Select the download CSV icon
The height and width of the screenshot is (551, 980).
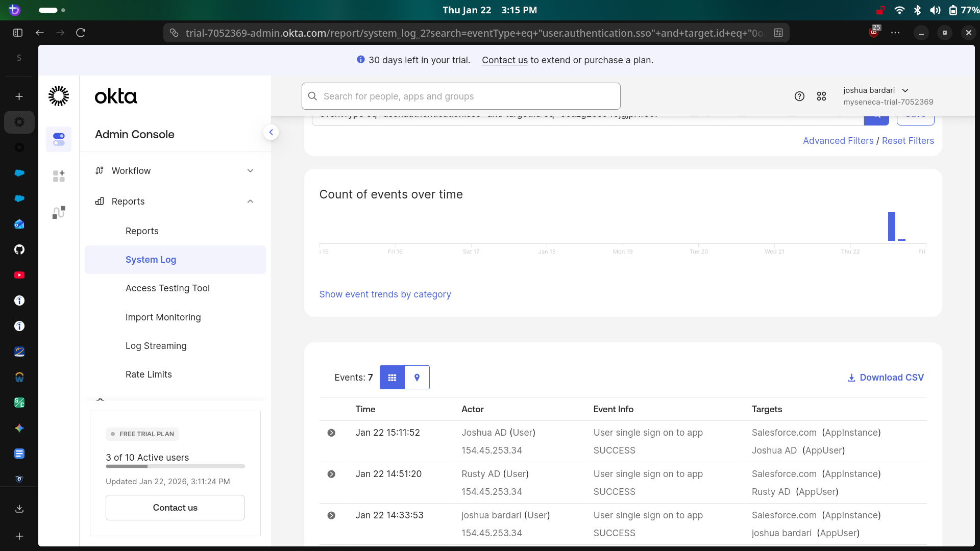(x=851, y=378)
